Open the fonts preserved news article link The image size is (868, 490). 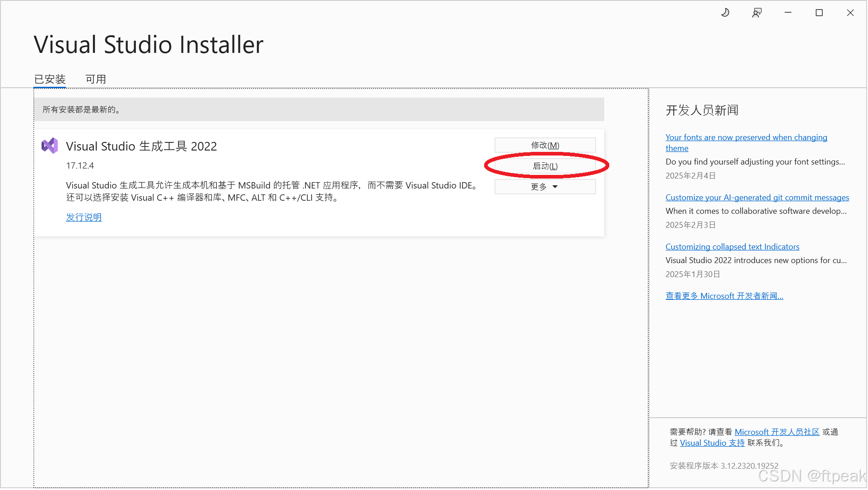(746, 137)
